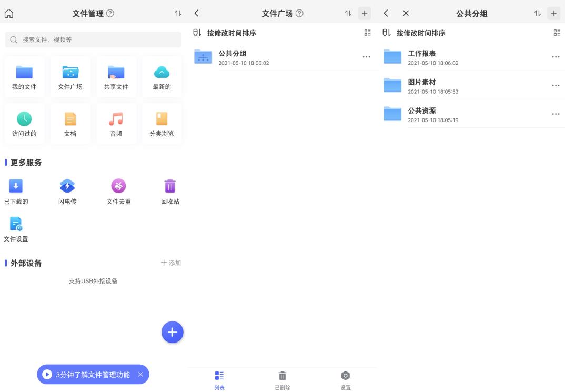Open more options for 工作报表 folder
Screen dimensions: 565x392
tap(556, 57)
